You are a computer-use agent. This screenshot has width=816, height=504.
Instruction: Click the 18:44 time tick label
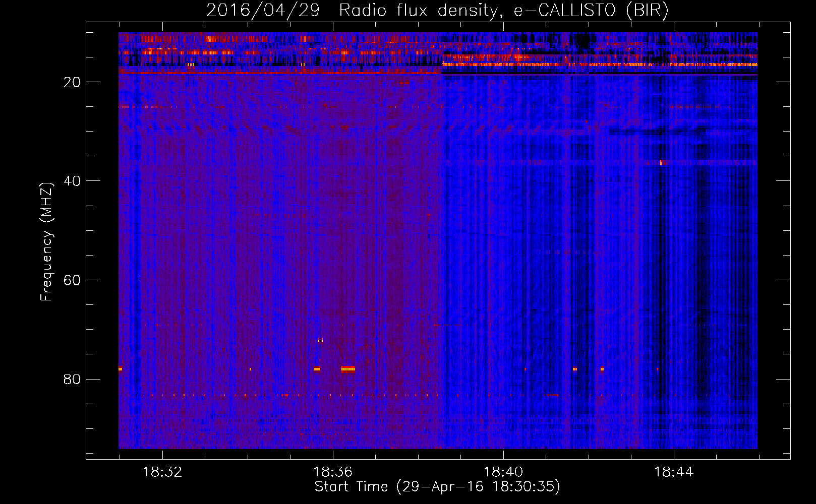click(x=674, y=472)
